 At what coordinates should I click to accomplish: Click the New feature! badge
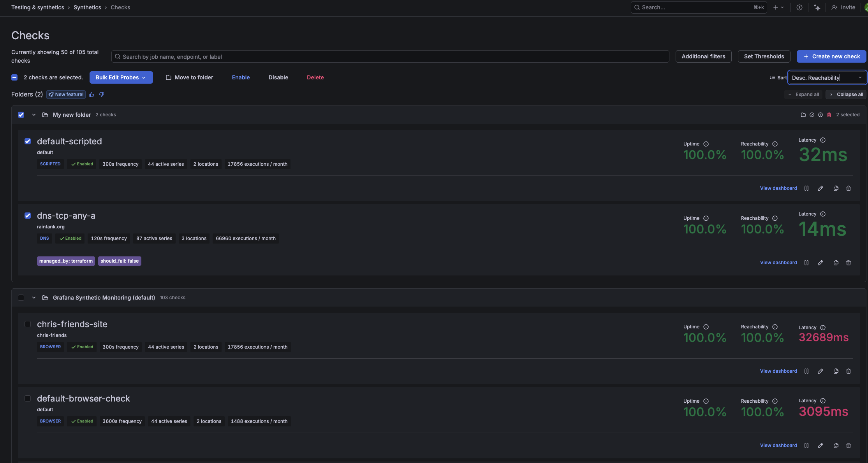[66, 95]
